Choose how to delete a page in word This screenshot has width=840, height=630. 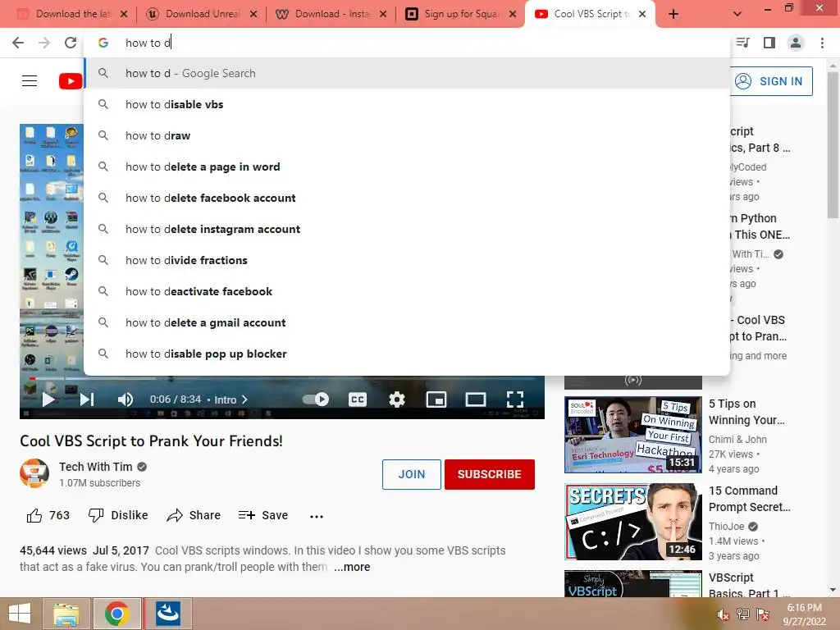[407, 167]
